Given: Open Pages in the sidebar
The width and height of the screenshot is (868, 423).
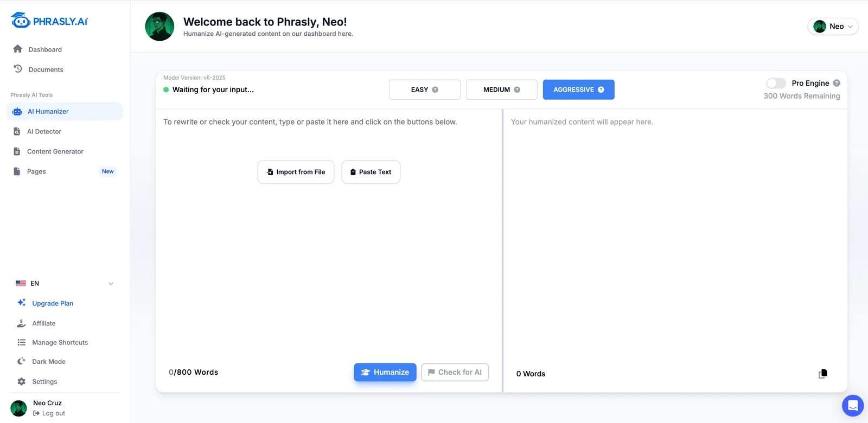Looking at the screenshot, I should pyautogui.click(x=36, y=171).
